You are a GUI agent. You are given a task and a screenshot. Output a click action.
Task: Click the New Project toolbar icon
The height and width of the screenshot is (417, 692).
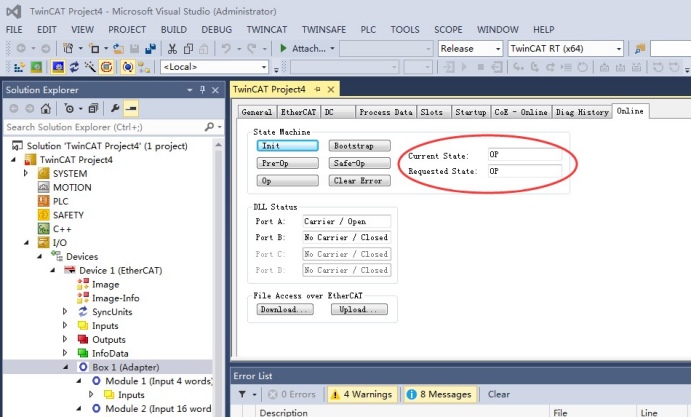pyautogui.click(x=68, y=48)
